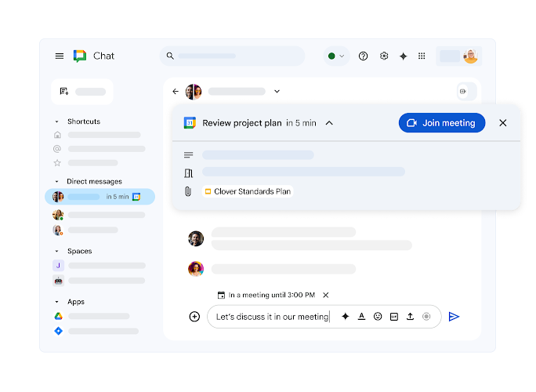Open the main hamburger menu
This screenshot has height=392, width=536.
60,56
